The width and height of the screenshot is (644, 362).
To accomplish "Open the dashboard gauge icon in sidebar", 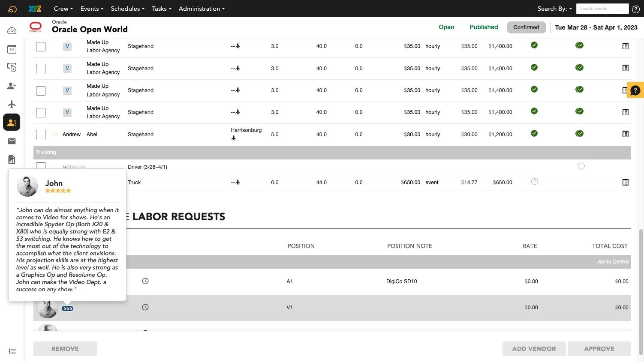I will [x=12, y=31].
